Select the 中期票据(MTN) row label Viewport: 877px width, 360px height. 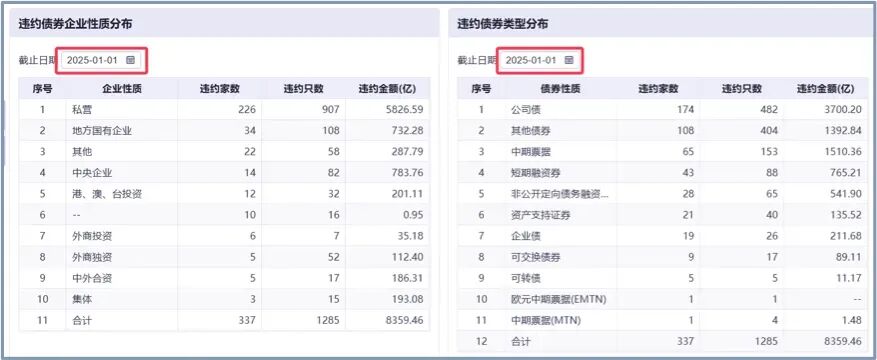(546, 321)
